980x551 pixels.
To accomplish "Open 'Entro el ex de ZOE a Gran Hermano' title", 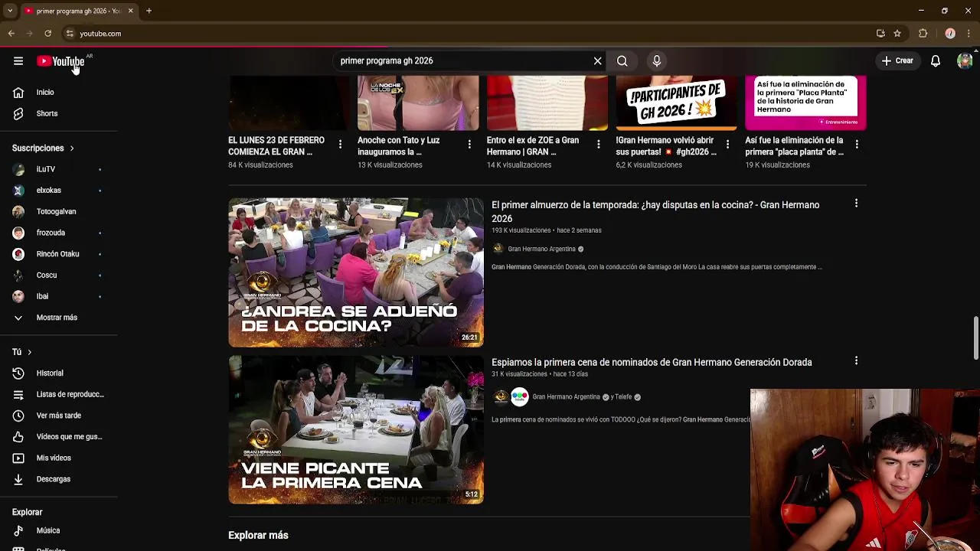I will coord(532,146).
